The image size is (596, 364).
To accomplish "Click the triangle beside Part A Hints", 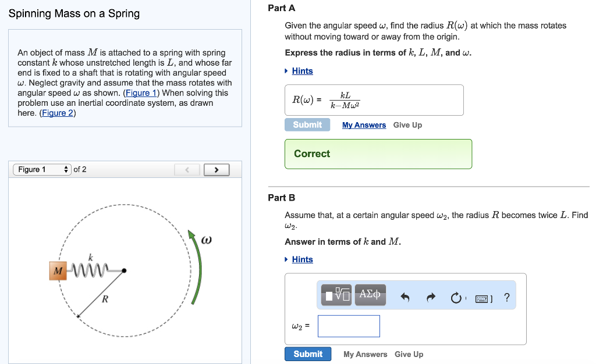I will click(286, 71).
